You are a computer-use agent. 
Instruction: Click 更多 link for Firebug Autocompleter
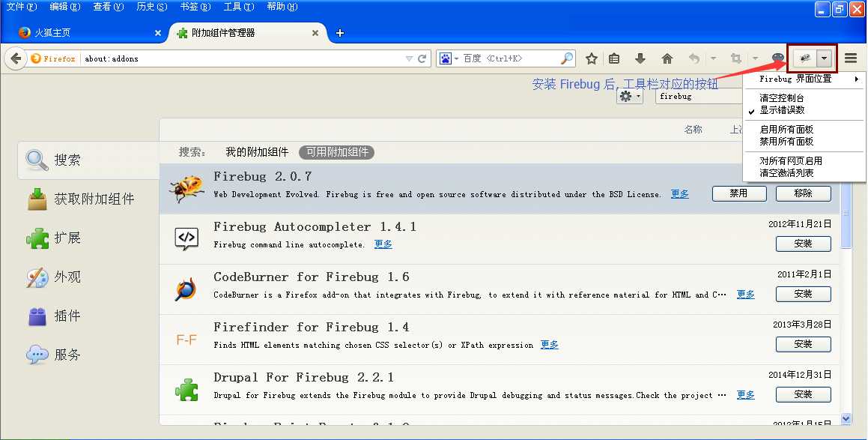coord(383,244)
